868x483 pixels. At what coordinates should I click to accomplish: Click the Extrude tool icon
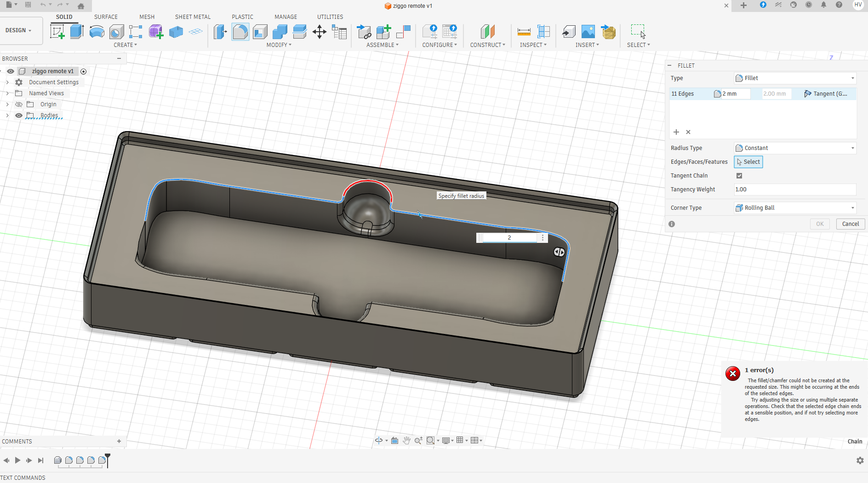[77, 32]
